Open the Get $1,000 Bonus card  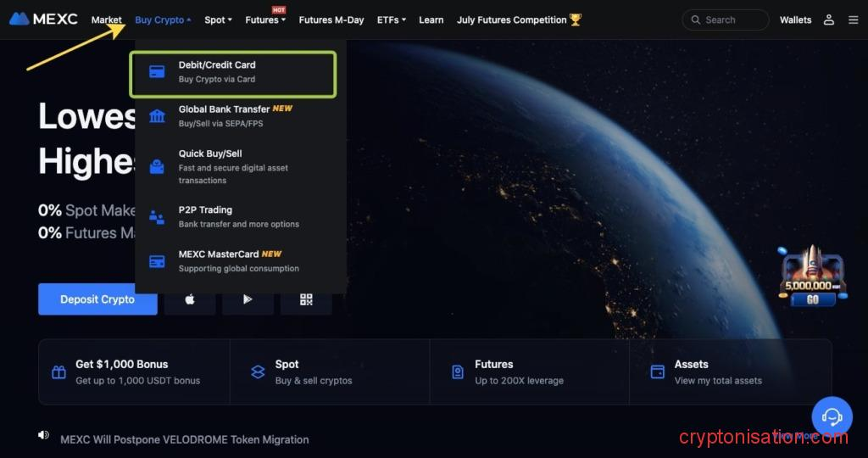point(134,371)
